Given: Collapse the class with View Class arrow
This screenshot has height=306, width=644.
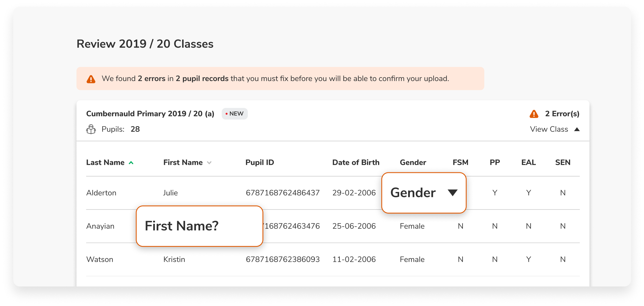Looking at the screenshot, I should click(577, 129).
